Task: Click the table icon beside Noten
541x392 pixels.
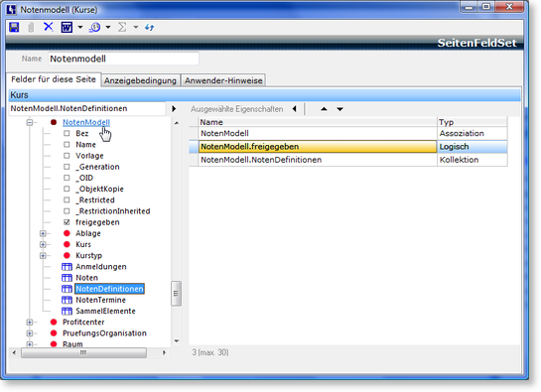Action: coord(67,278)
